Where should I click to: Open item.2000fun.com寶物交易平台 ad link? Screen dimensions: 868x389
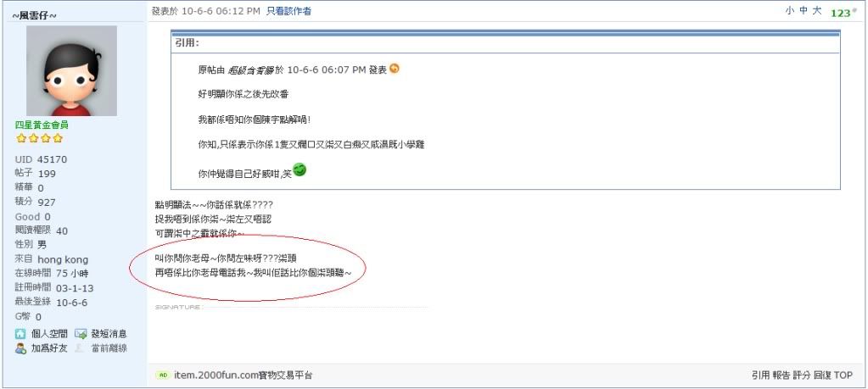point(243,375)
